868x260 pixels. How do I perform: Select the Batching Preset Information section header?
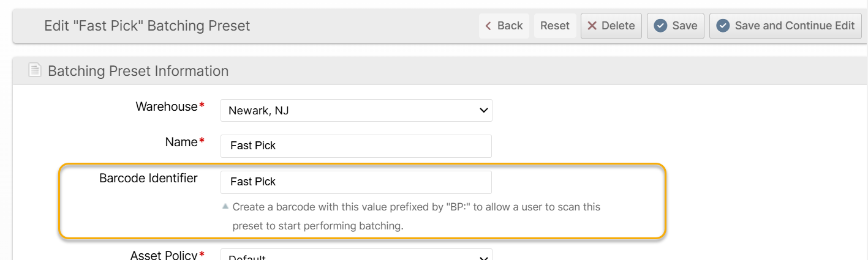coord(138,71)
